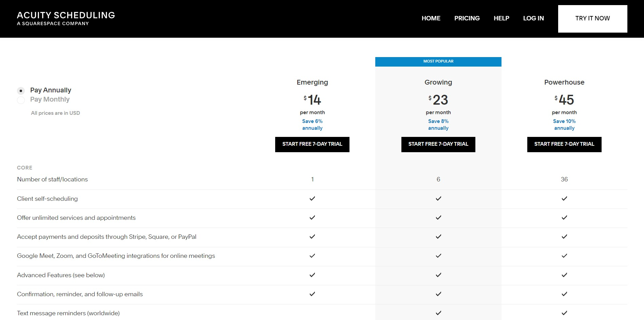Click Growing checkmark for unlimited services

click(438, 217)
